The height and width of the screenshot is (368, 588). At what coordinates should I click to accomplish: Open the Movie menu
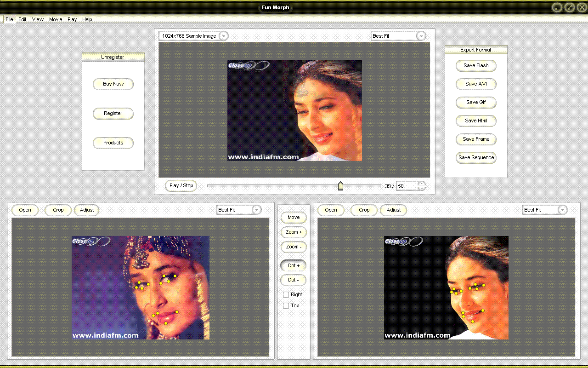point(56,19)
